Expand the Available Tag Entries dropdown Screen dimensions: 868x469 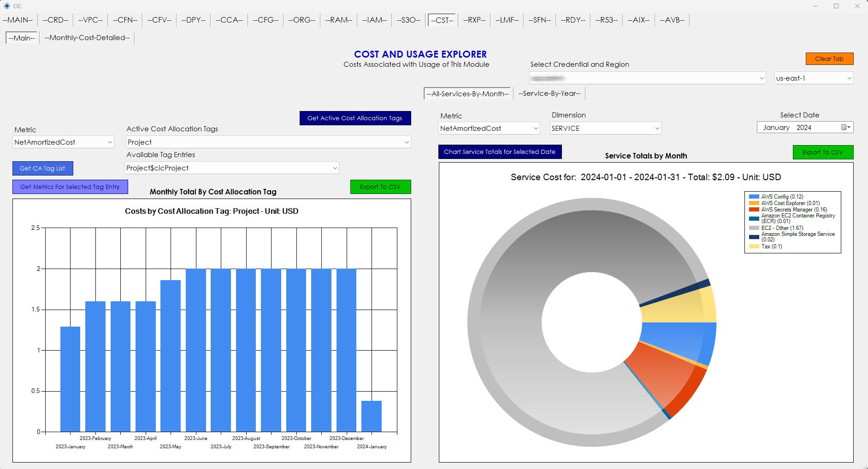tap(335, 168)
